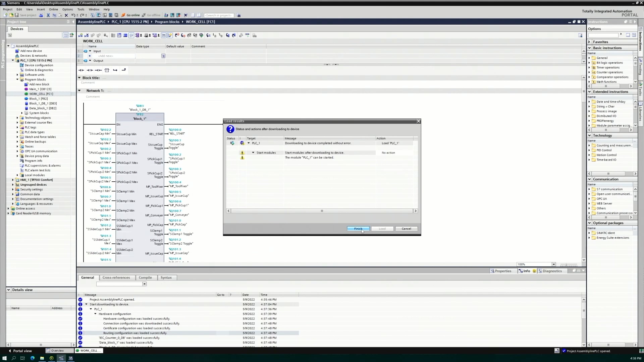Viewport: 644px width, 362px height.
Task: Expand the Favorites instructions section
Action: click(589, 42)
